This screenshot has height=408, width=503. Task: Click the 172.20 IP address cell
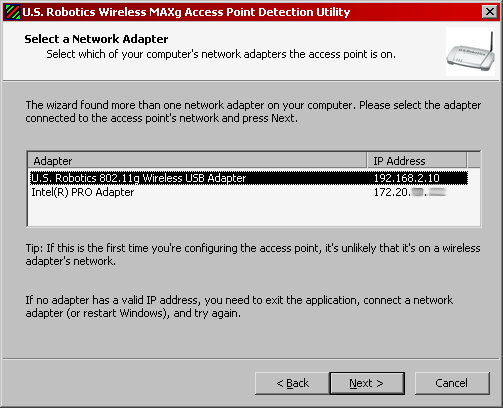410,192
